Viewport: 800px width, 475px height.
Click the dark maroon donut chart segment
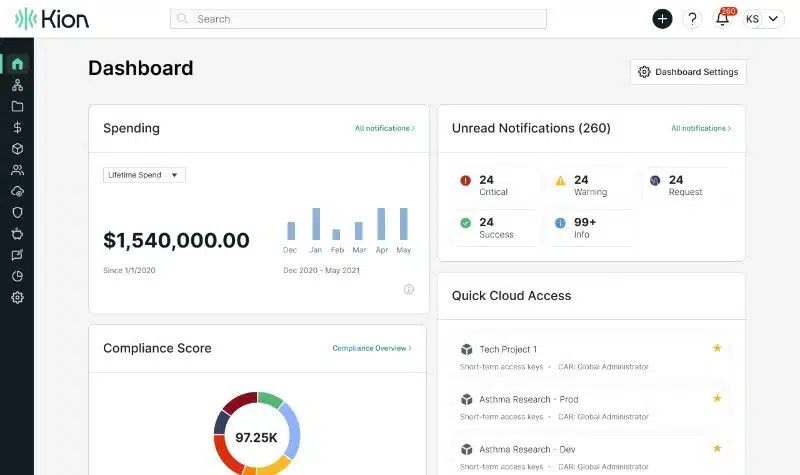[239, 402]
